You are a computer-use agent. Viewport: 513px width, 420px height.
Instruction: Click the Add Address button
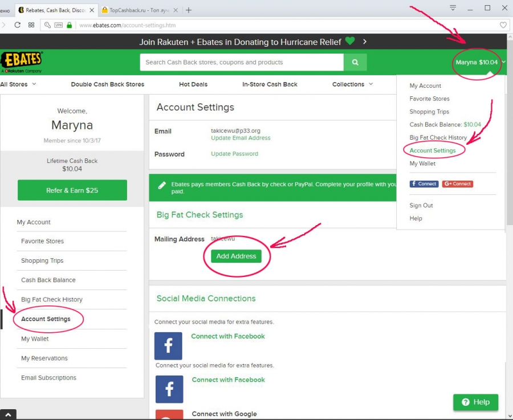pos(236,256)
